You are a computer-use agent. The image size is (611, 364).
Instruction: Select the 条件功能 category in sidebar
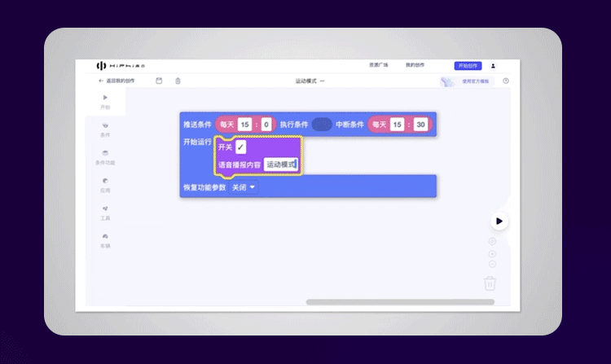[105, 158]
